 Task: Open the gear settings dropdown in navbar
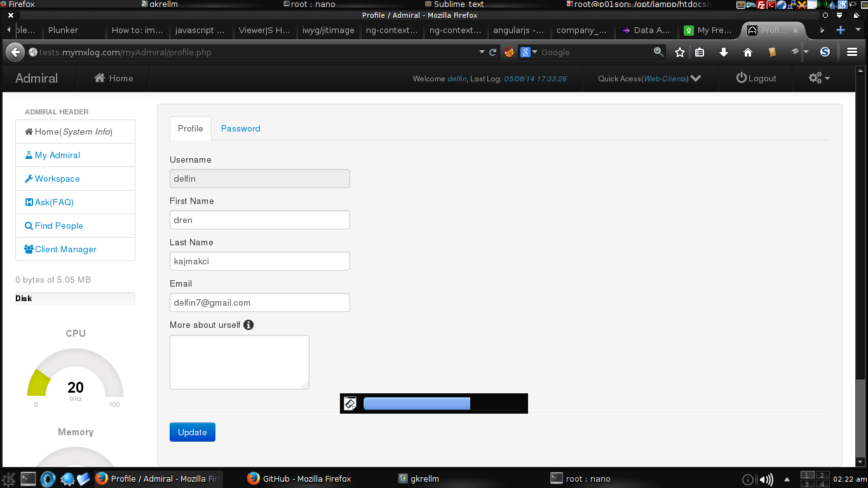[818, 78]
